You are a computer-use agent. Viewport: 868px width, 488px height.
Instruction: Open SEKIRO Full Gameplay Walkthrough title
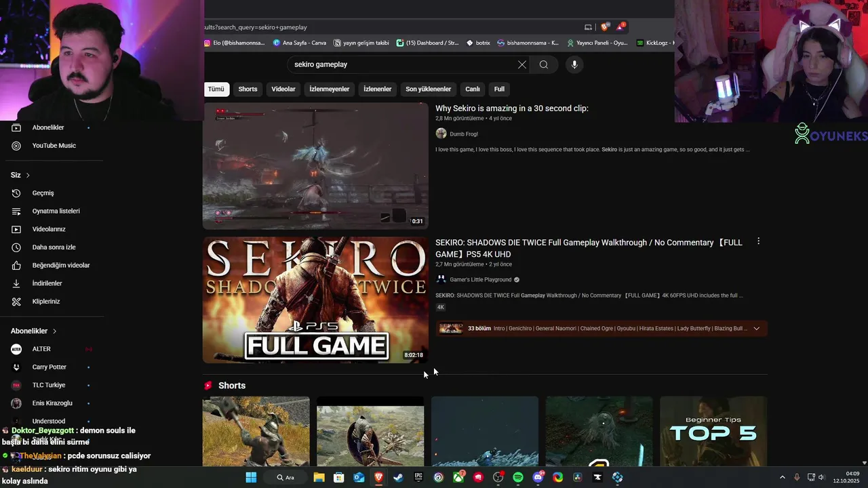(589, 248)
